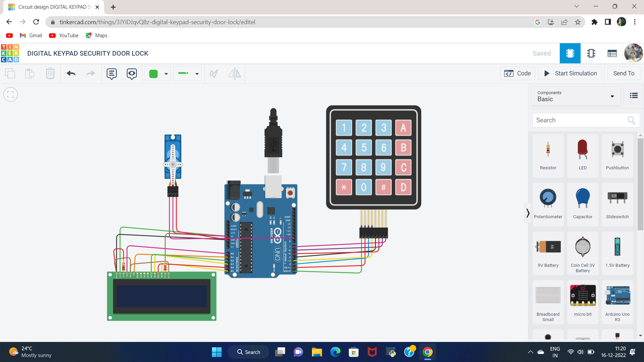Select the LCD display on canvas

tap(162, 296)
